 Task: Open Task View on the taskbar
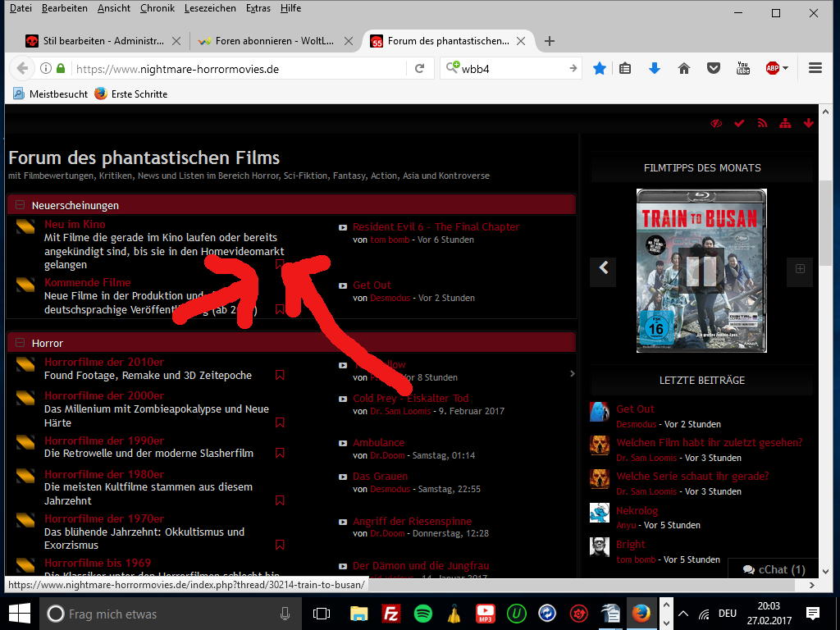[322, 614]
